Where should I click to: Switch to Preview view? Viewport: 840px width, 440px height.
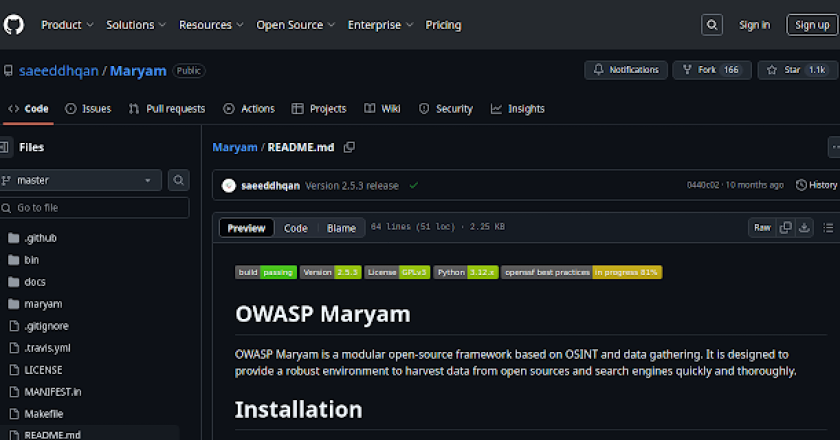coord(246,228)
